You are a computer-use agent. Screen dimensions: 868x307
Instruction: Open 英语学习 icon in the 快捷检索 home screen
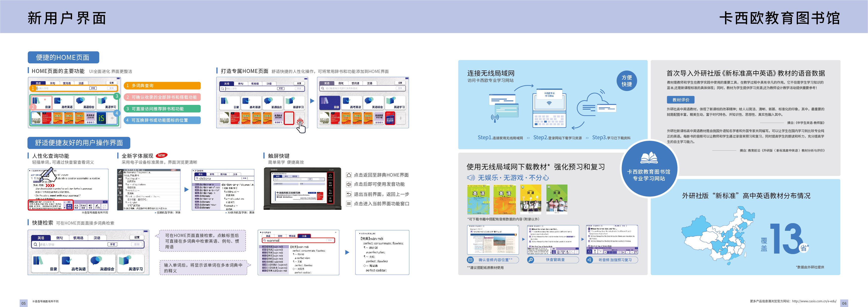(131, 263)
